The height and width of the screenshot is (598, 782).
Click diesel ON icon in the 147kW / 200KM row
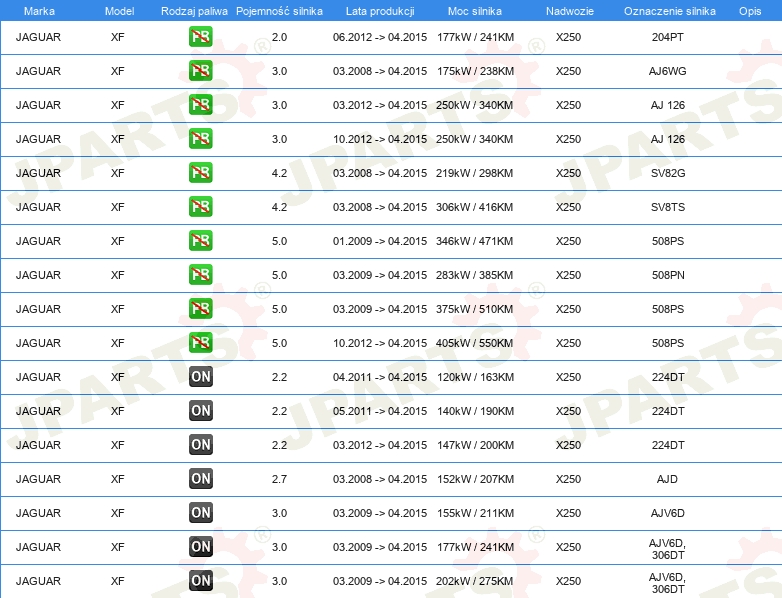coord(200,444)
